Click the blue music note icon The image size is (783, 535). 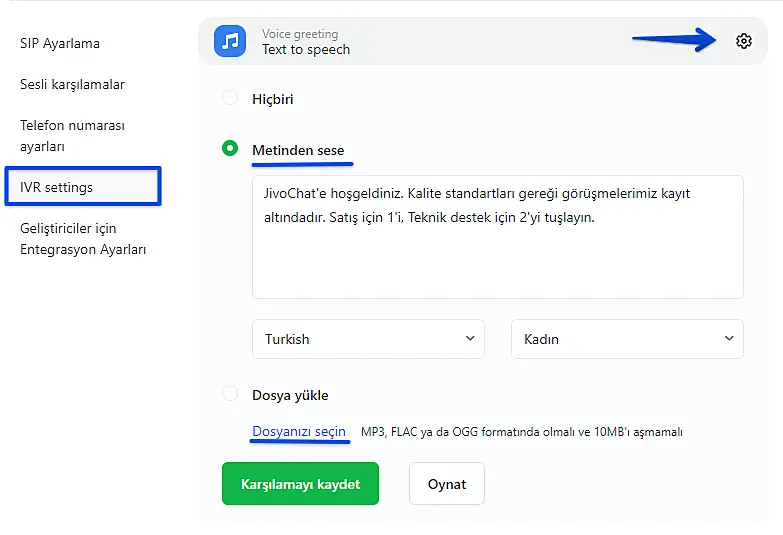[230, 41]
